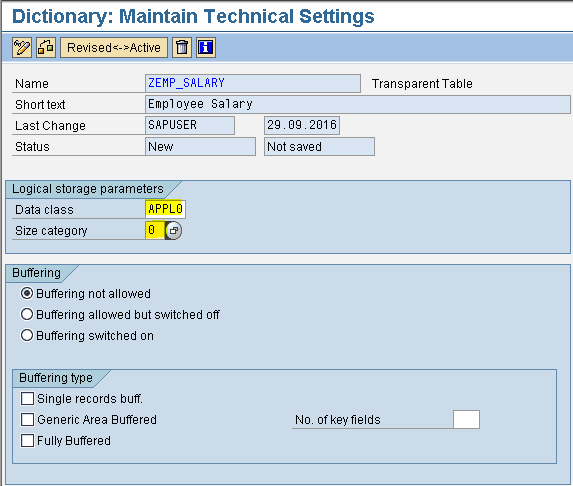573x486 pixels.
Task: Open value help for Size category
Action: [173, 231]
